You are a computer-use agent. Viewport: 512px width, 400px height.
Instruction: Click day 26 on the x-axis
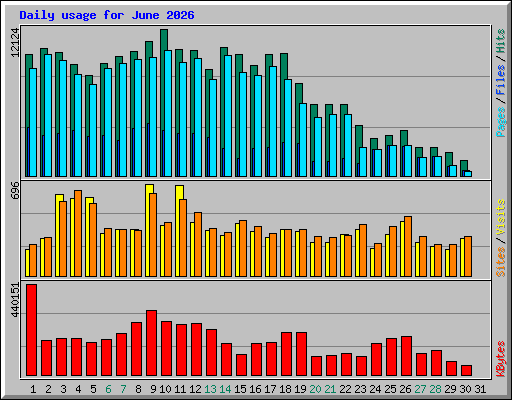pos(405,389)
